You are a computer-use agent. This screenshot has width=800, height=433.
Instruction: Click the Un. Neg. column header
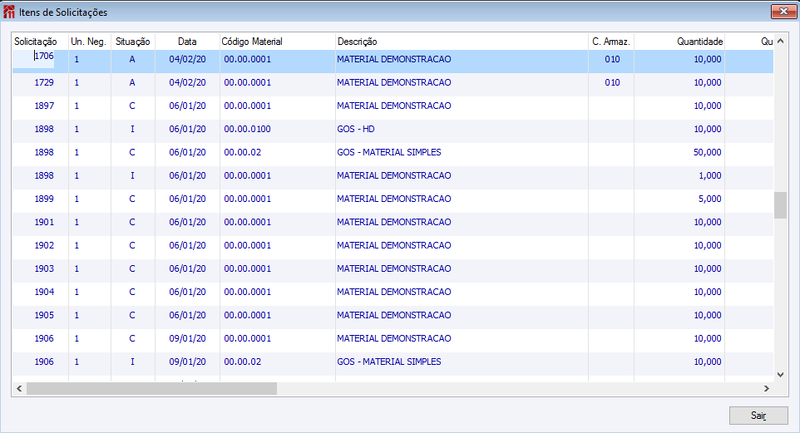pyautogui.click(x=88, y=41)
